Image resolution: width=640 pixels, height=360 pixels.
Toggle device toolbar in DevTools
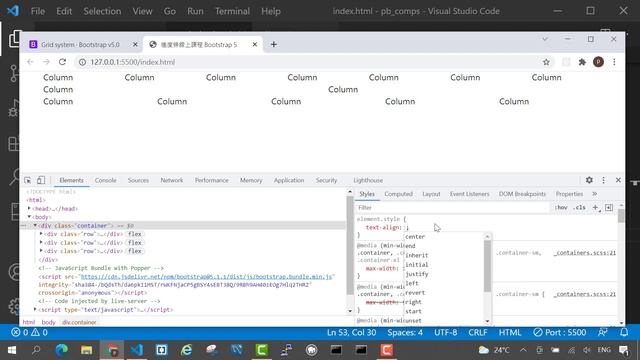point(41,180)
